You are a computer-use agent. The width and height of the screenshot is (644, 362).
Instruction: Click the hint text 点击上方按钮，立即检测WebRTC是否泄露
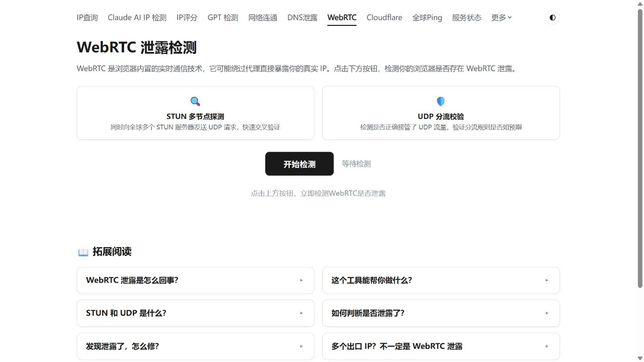click(x=318, y=193)
